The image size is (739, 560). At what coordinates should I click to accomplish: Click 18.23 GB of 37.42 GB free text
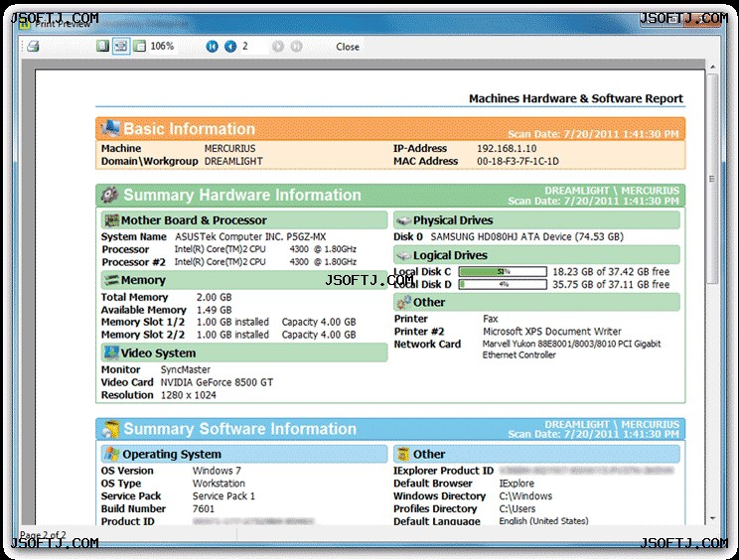[611, 272]
